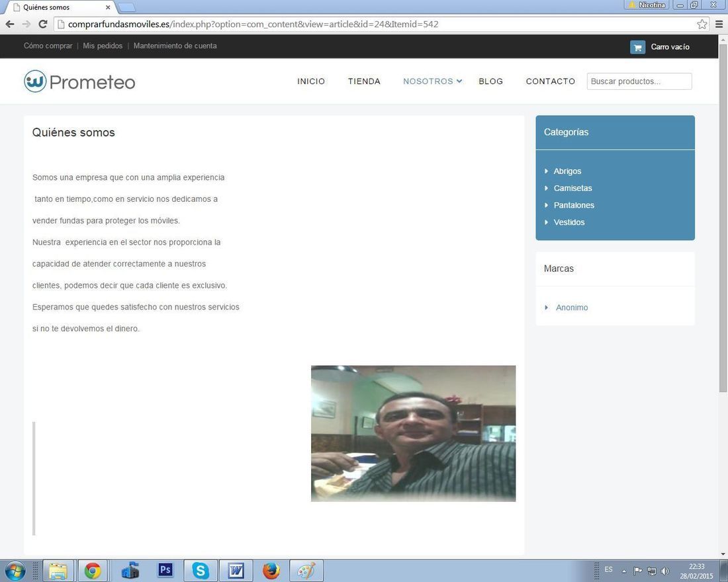Reload the page with refresh icon
The height and width of the screenshot is (582, 728).
coord(43,24)
